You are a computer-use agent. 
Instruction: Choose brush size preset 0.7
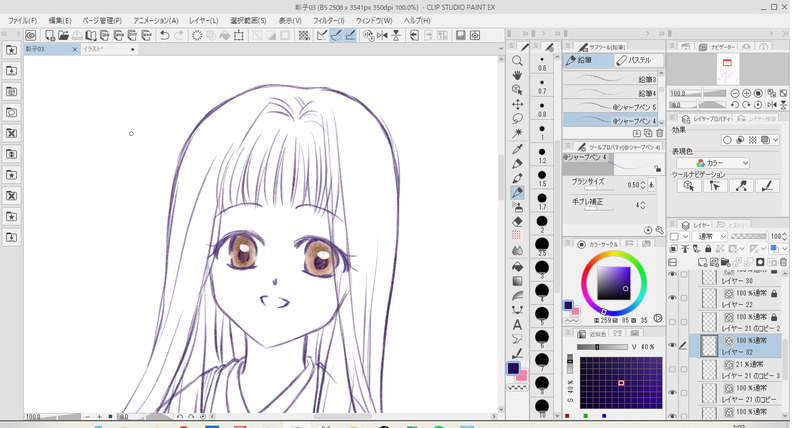pos(542,86)
